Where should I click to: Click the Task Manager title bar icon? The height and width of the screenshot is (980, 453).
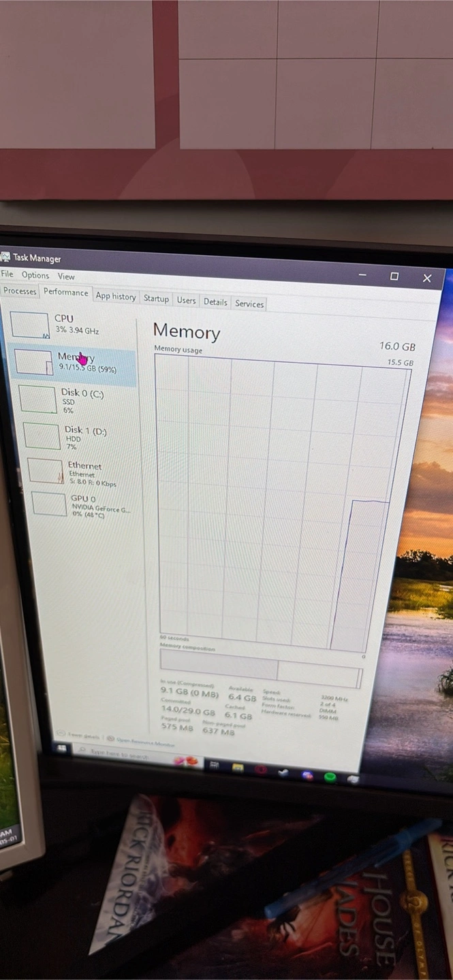5,257
